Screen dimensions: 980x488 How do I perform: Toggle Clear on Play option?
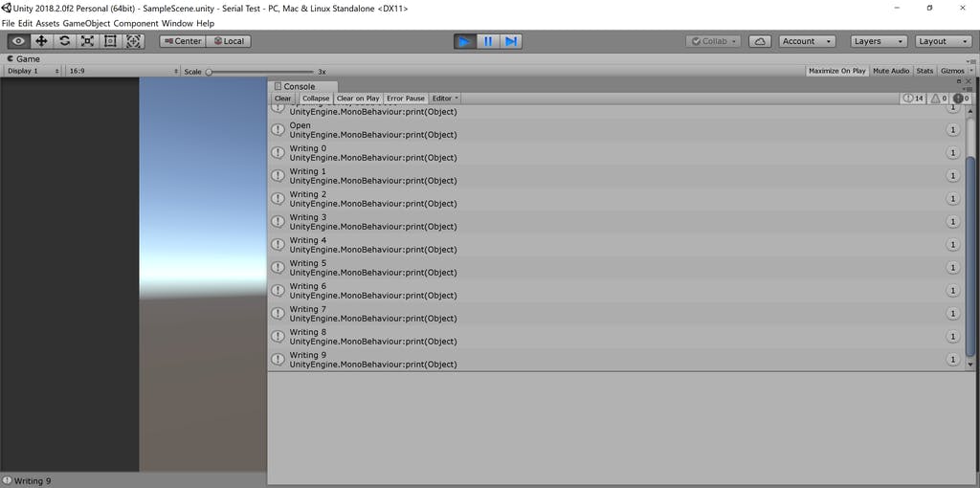coord(358,99)
